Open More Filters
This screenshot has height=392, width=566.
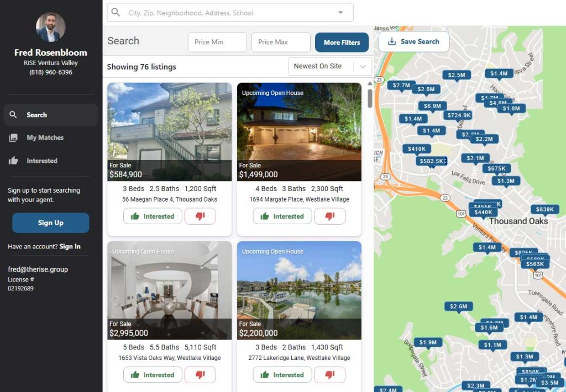coord(342,42)
